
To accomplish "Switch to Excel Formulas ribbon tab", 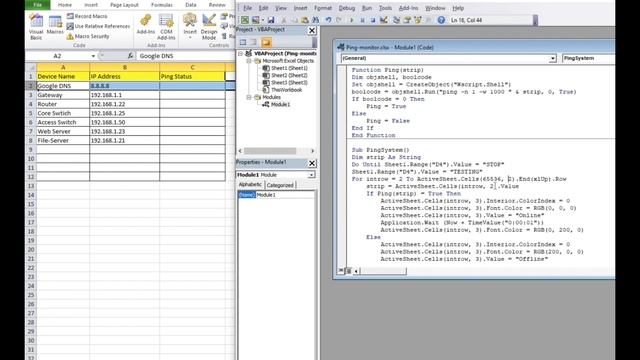I will [x=162, y=5].
